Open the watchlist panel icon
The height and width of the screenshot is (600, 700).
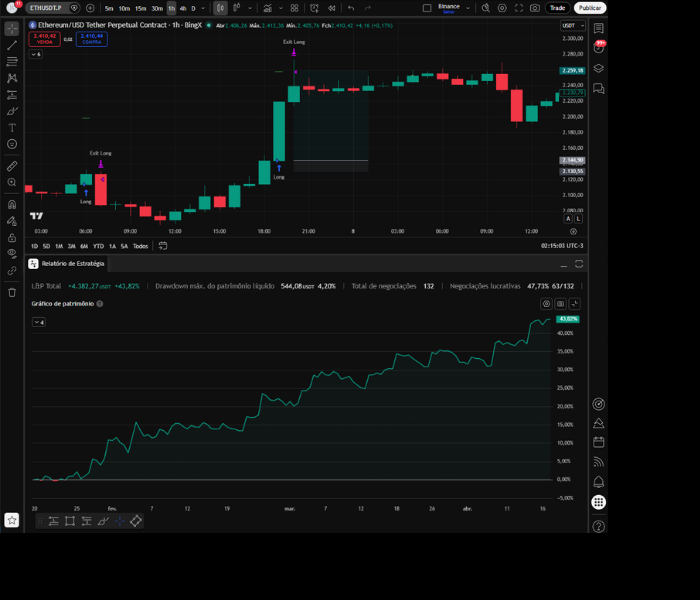599,28
